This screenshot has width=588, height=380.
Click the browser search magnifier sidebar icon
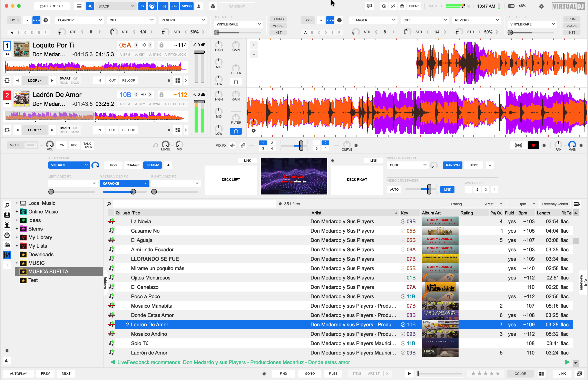(7, 205)
